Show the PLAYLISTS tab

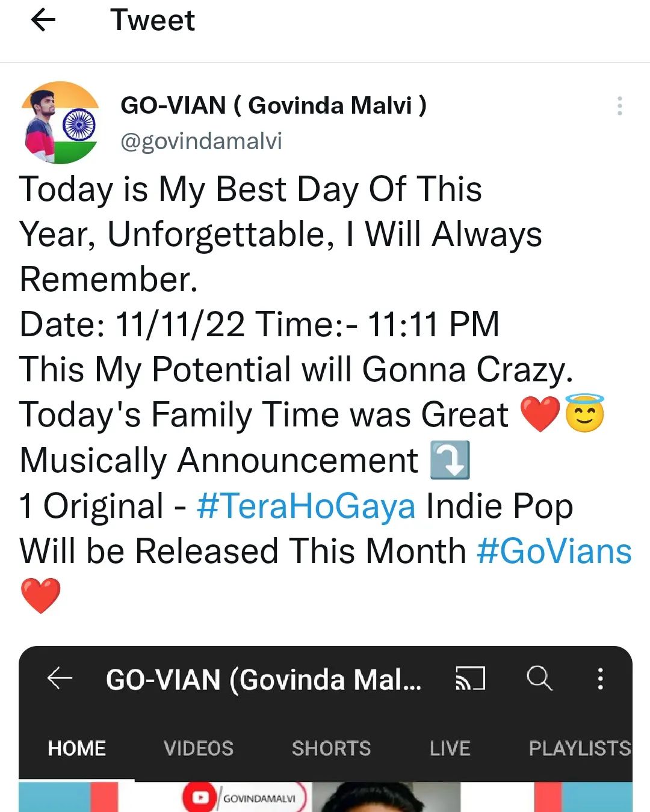point(579,748)
